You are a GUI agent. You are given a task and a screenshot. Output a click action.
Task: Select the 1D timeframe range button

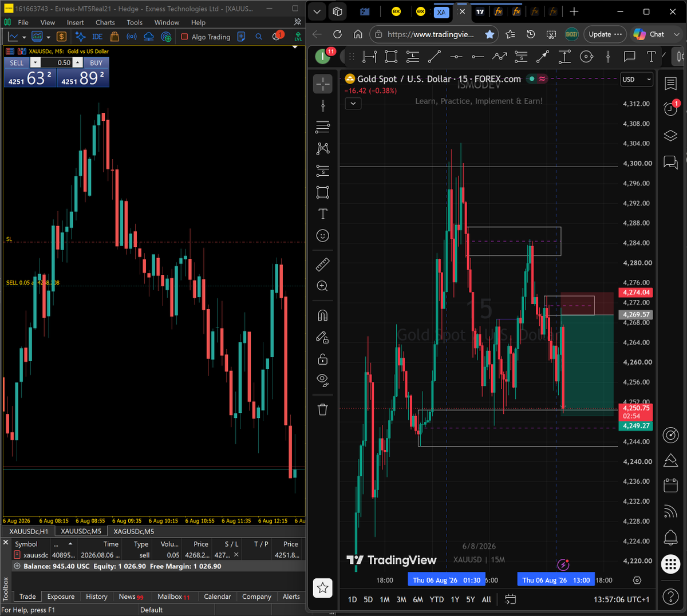[x=353, y=599]
